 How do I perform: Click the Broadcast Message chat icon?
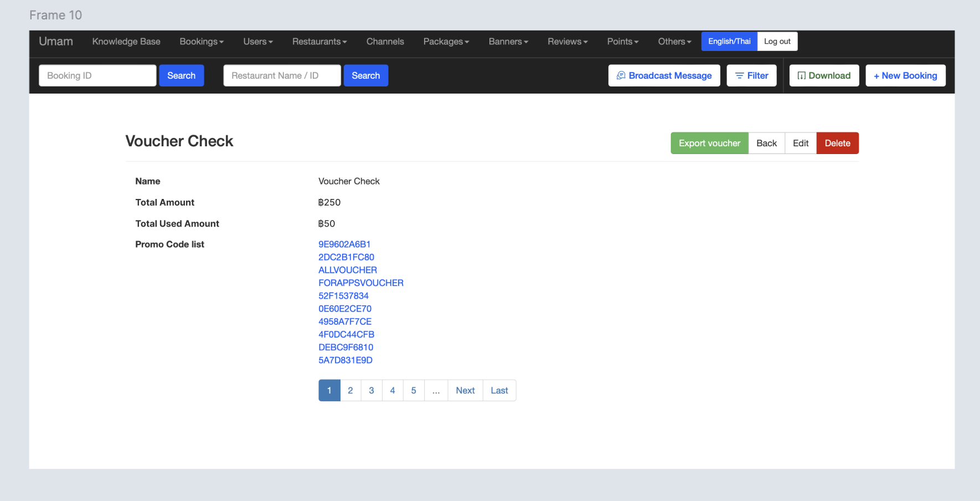click(621, 75)
